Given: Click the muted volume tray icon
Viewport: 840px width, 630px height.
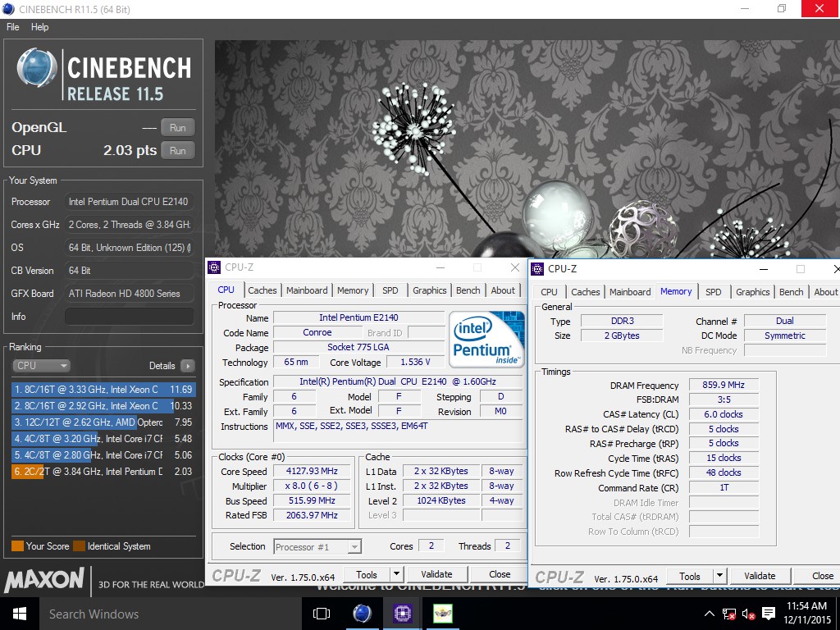Looking at the screenshot, I should pos(748,614).
